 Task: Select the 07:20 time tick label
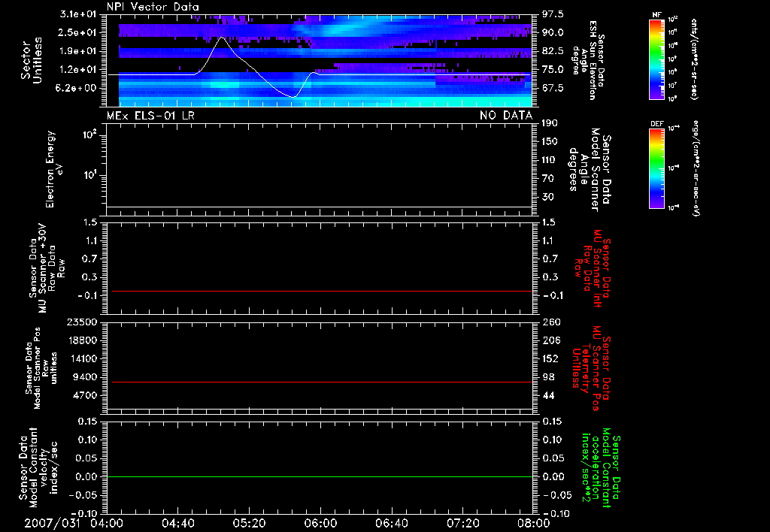pyautogui.click(x=462, y=523)
